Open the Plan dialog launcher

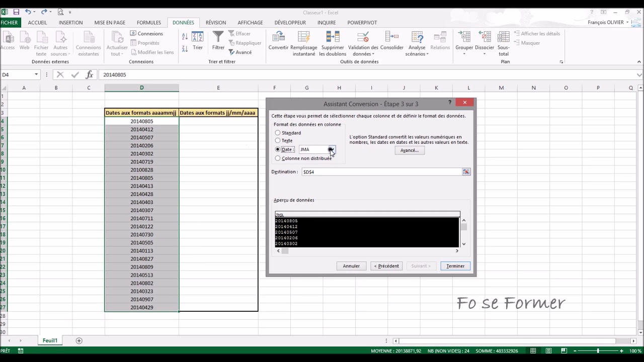click(561, 62)
